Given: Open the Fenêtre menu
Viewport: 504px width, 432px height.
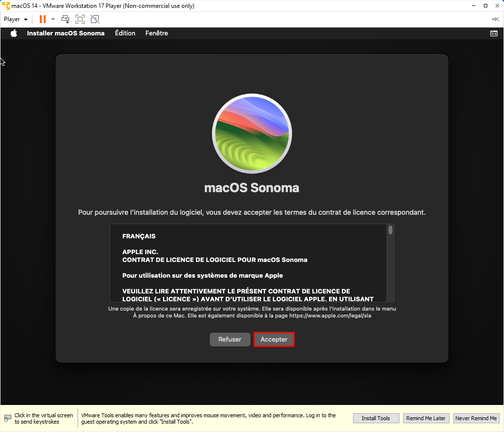Looking at the screenshot, I should (x=157, y=33).
